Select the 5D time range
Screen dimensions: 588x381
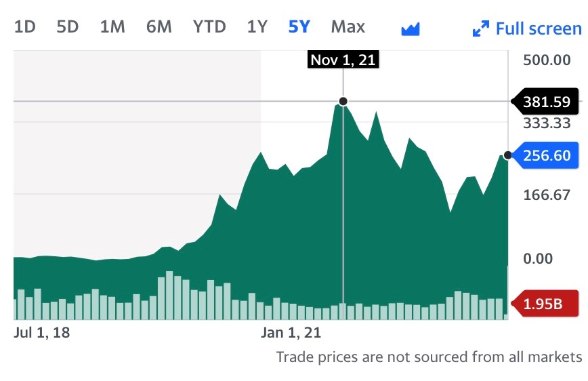coord(68,26)
